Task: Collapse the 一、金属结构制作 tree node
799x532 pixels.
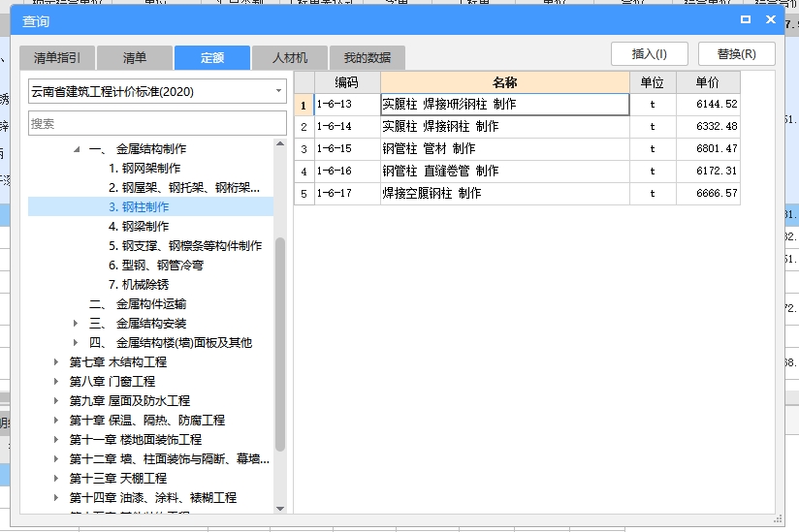Action: [77, 149]
